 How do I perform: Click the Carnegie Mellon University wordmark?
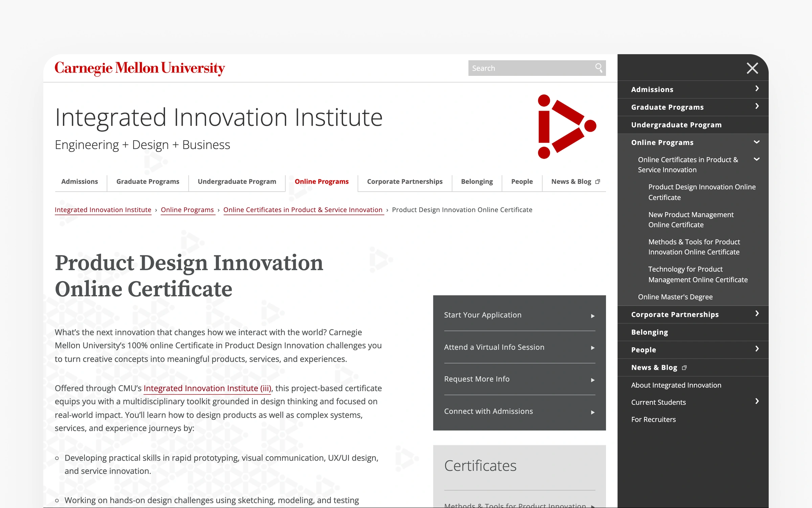click(x=140, y=68)
